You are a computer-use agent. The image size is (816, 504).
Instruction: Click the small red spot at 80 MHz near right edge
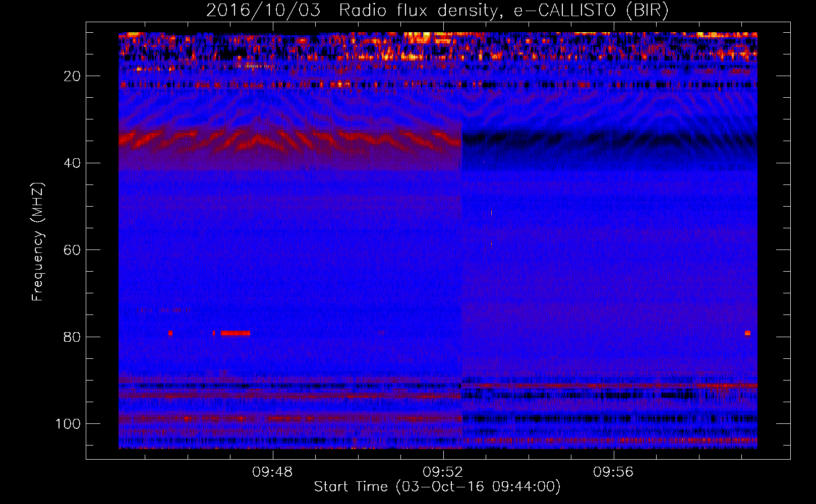point(747,333)
